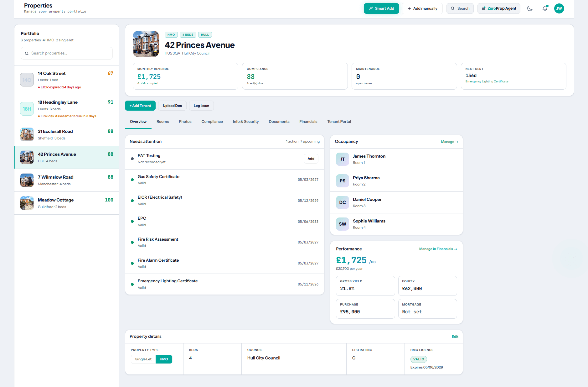Open Emergency Lighting Certificate row
Viewport: 588px width, 387px height.
(224, 284)
